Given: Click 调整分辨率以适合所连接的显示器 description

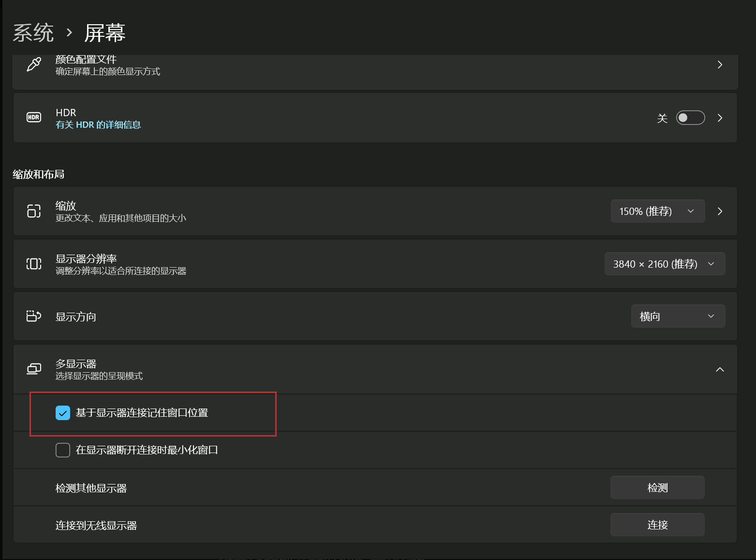Looking at the screenshot, I should point(121,271).
